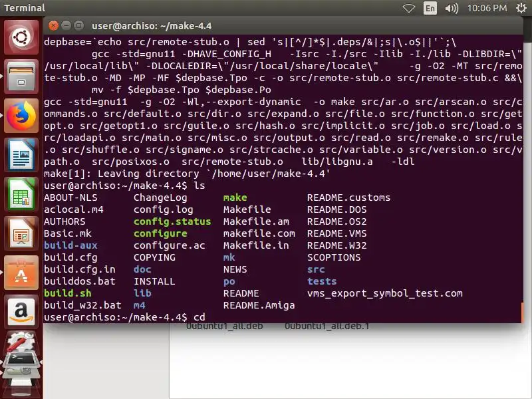
Task: Click 'aclocal.m4' file name
Action: click(74, 209)
